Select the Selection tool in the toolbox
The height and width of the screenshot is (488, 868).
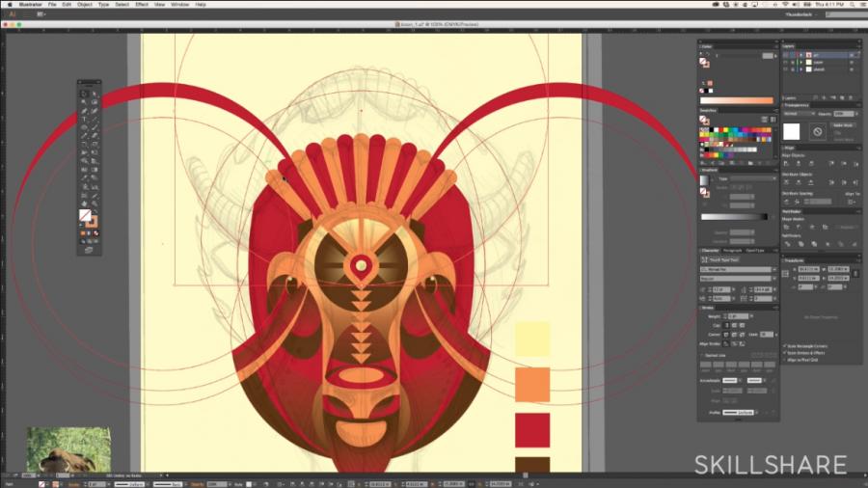click(85, 93)
